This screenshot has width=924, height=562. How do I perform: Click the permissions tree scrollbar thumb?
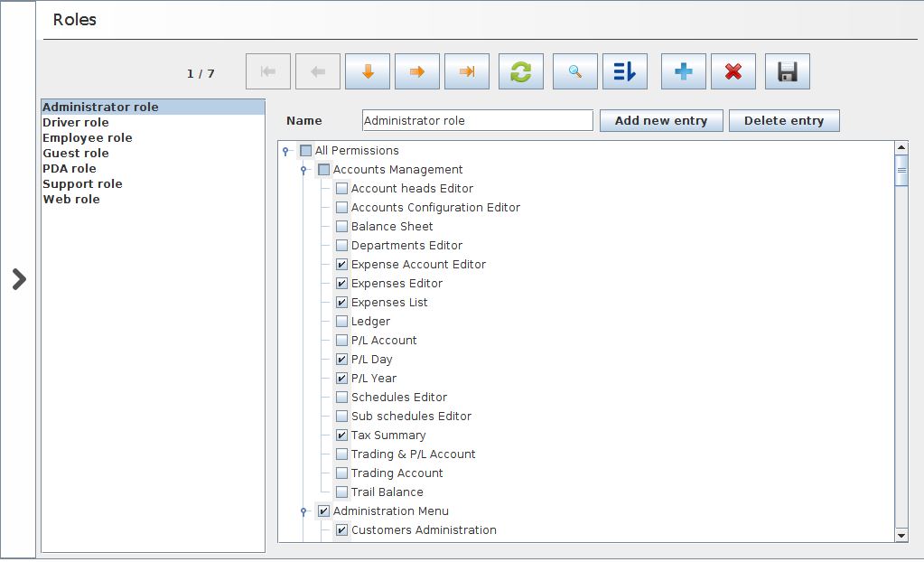point(901,171)
